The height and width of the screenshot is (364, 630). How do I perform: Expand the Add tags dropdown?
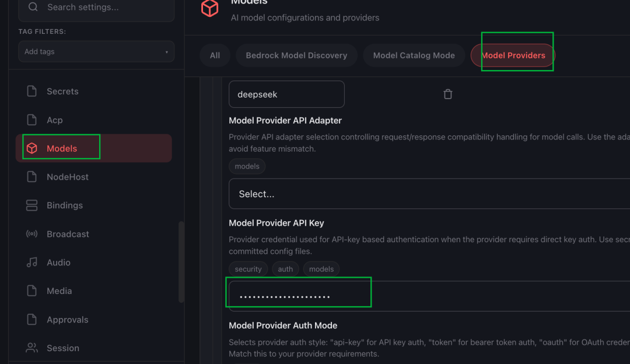point(96,51)
